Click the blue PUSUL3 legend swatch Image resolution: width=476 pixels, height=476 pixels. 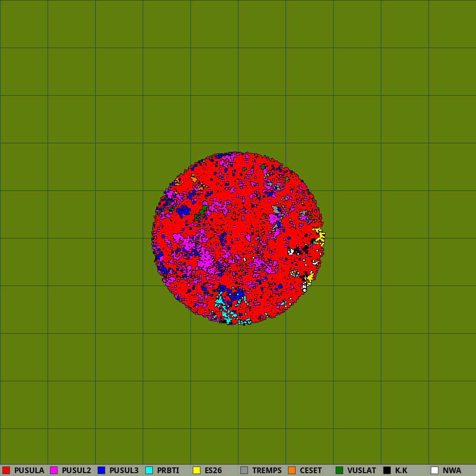101,470
